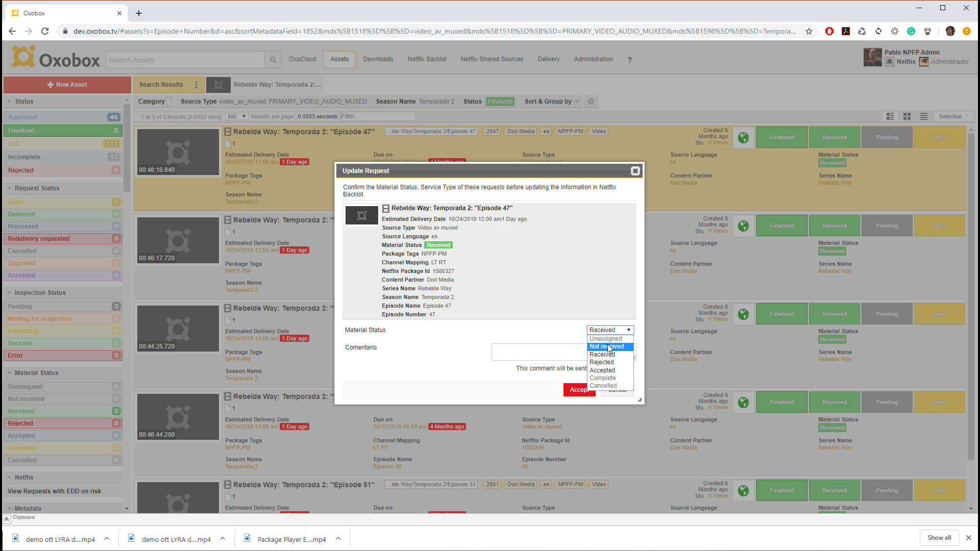Select Not received in status list
The height and width of the screenshot is (551, 980).
tap(610, 346)
